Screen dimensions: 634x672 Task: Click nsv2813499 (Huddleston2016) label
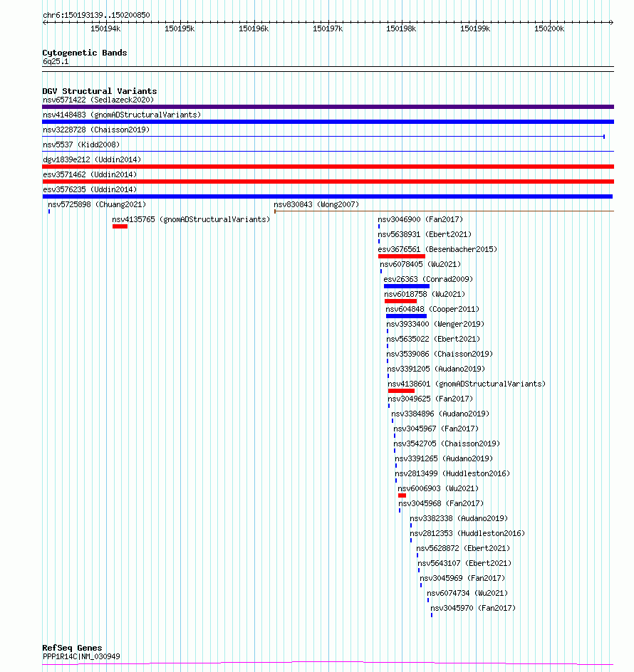coord(452,474)
